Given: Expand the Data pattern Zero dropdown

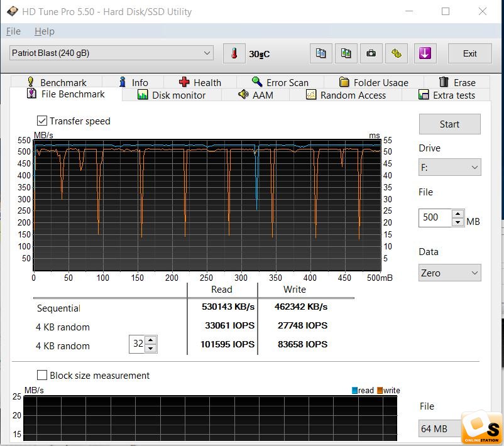Looking at the screenshot, I should [450, 273].
